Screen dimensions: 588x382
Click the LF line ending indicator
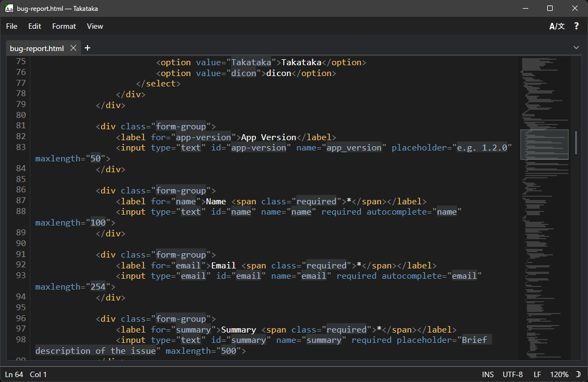[x=537, y=374]
